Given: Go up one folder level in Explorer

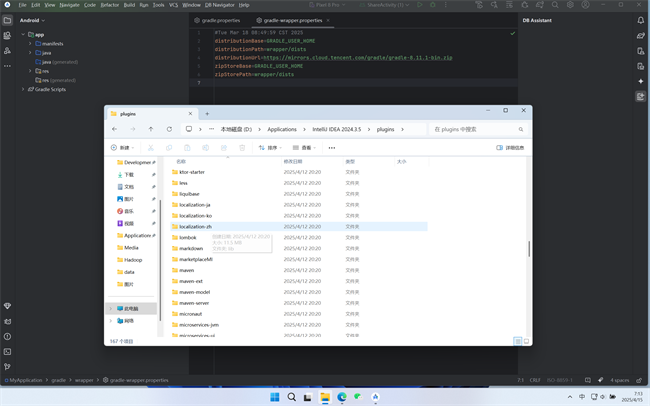Looking at the screenshot, I should pos(151,129).
